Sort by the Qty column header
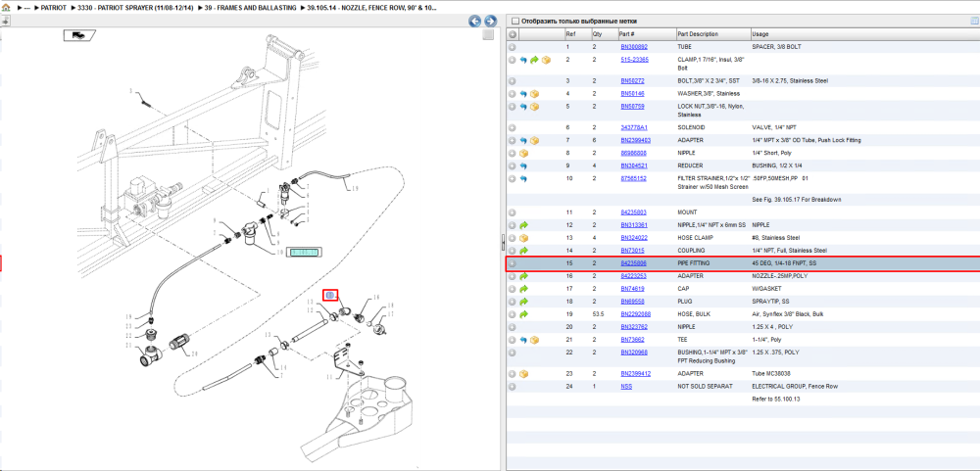 tap(604, 34)
